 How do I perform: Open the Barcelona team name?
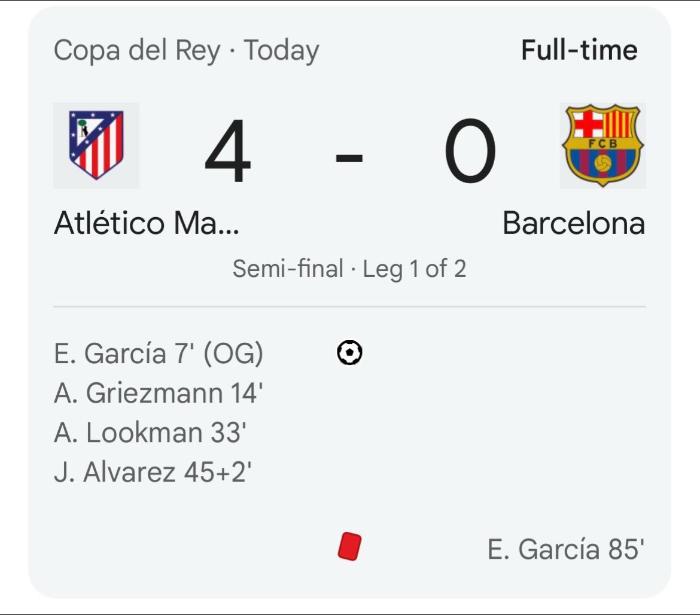pyautogui.click(x=574, y=223)
